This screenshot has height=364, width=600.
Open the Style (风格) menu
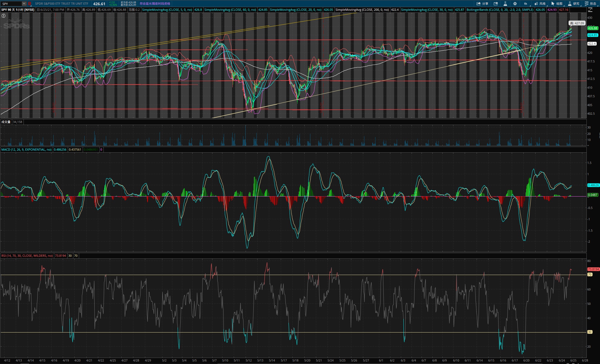point(540,4)
